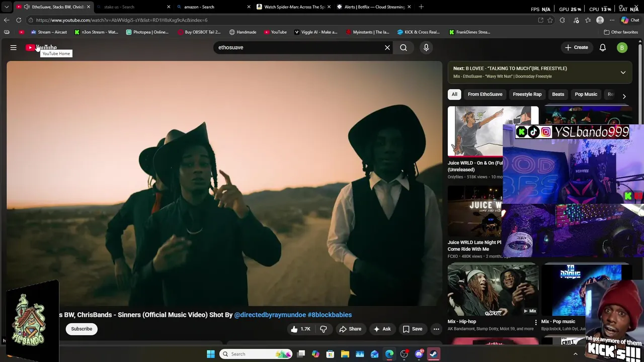Viewport: 644px width, 362px height.
Task: Dislike the video with thumbs down
Action: 324,329
